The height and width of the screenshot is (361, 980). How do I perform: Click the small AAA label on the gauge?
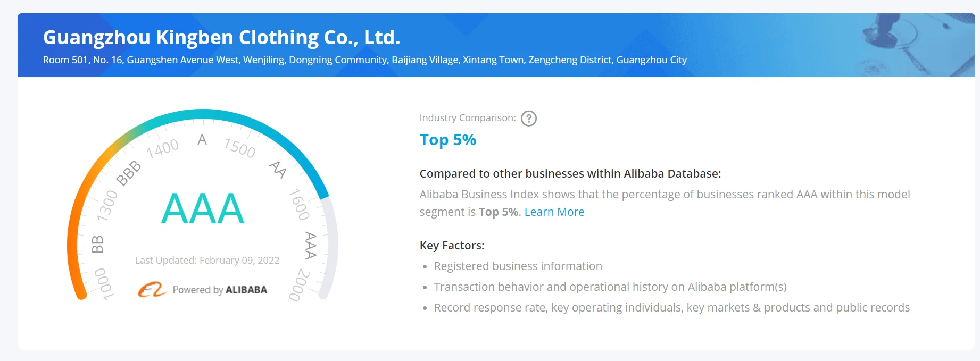(310, 245)
